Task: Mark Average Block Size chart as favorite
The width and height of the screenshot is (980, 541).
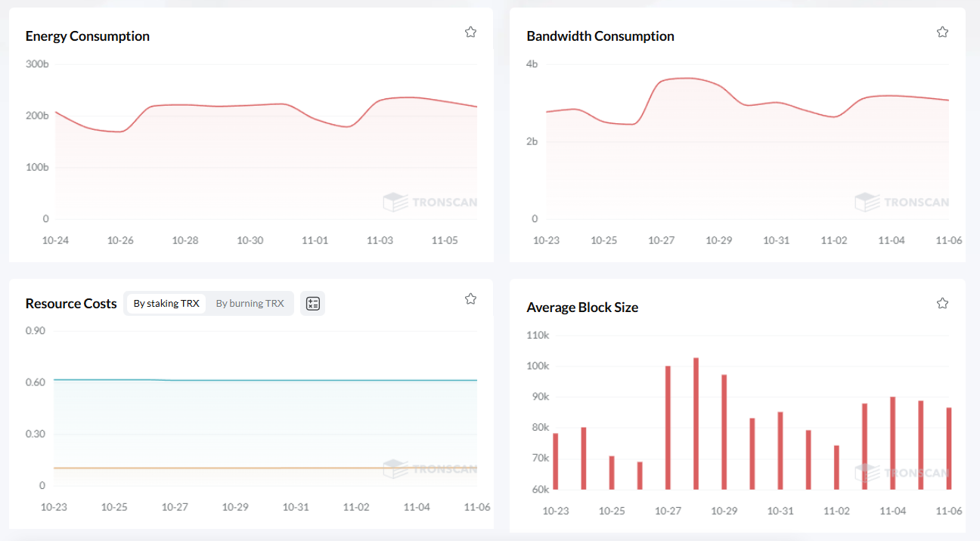Action: coord(942,303)
